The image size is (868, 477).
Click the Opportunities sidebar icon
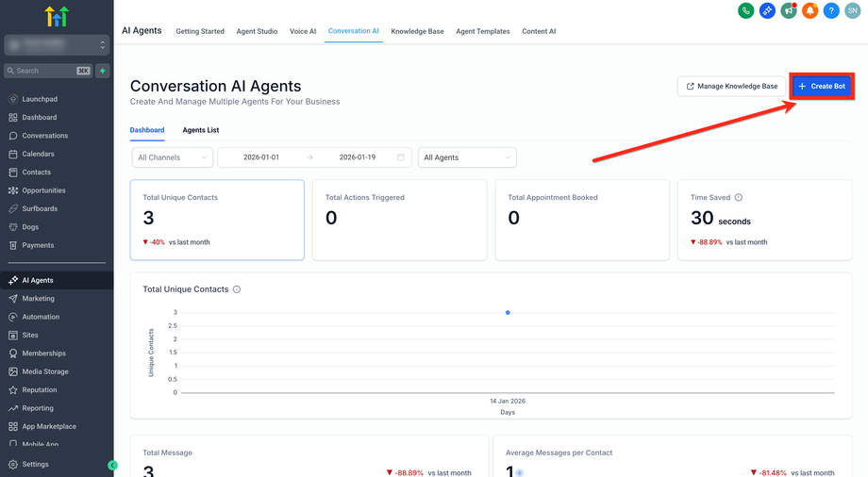[x=13, y=190]
